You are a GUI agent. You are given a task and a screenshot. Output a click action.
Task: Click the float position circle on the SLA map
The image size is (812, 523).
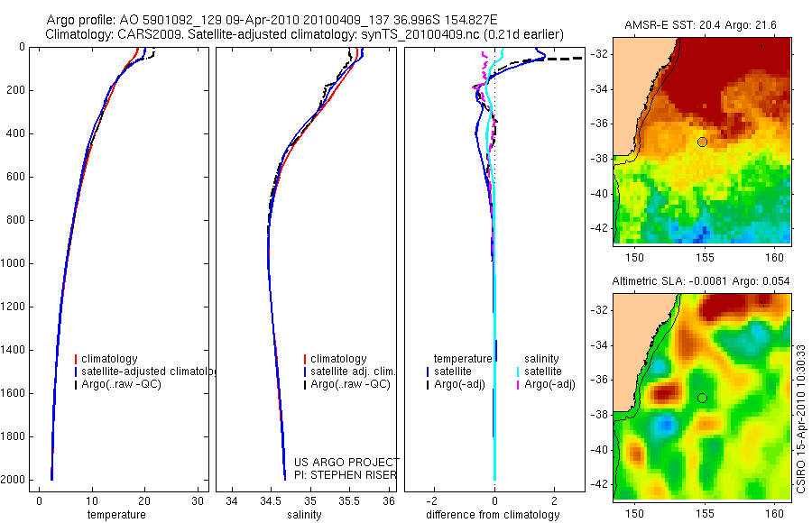(x=702, y=398)
